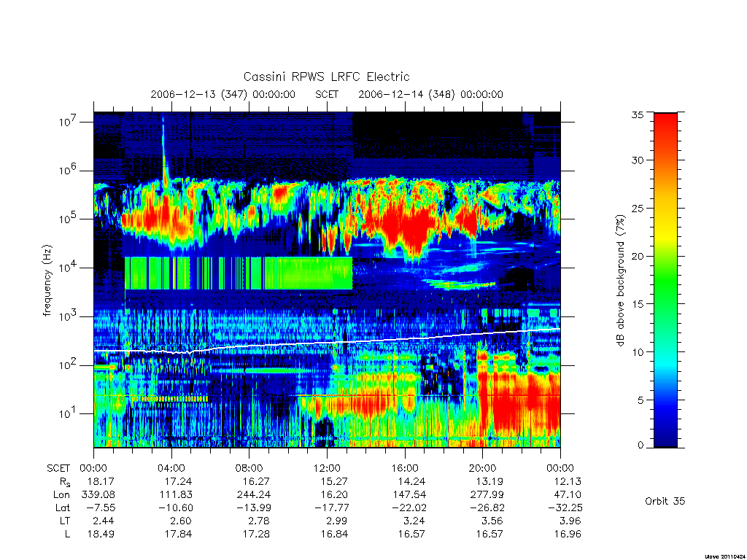Viewport: 747px width, 560px height.
Task: Click the 'SCET' label in the header
Action: pyautogui.click(x=327, y=94)
